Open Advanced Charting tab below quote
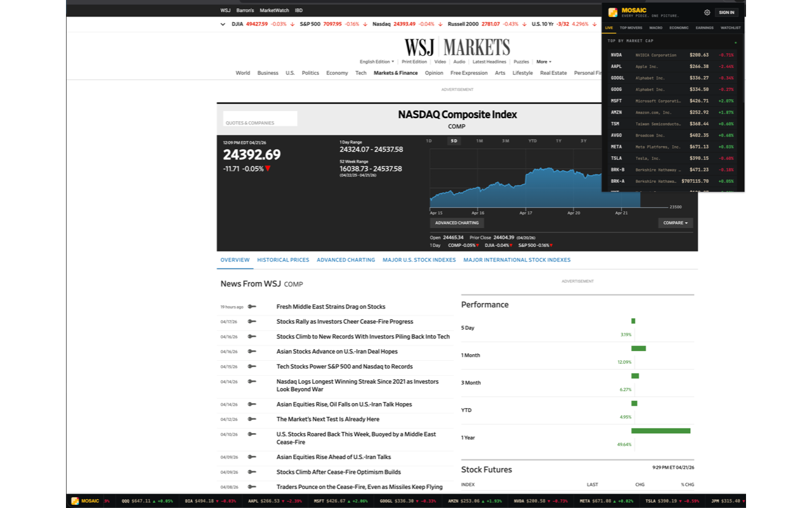Viewport: 812px width, 508px height. click(346, 260)
